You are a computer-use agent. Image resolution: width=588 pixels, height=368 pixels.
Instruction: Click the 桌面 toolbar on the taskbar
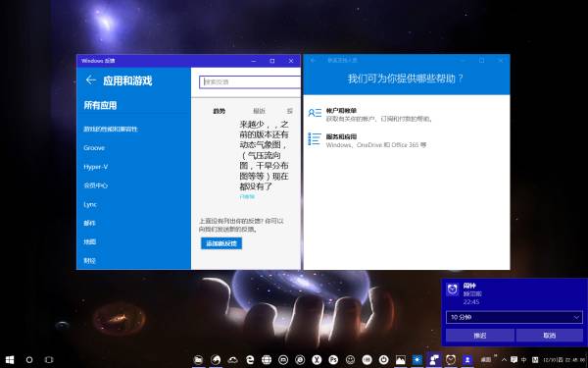[x=486, y=360]
